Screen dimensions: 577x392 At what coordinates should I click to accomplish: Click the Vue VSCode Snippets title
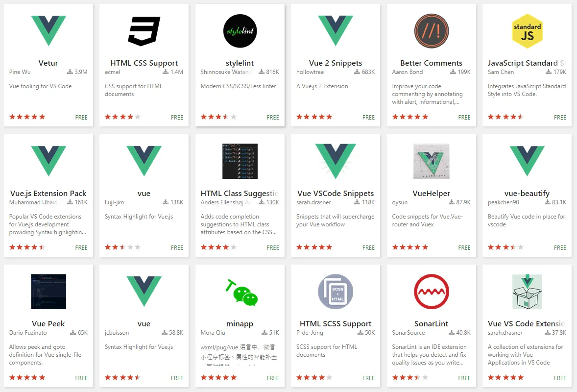click(336, 193)
